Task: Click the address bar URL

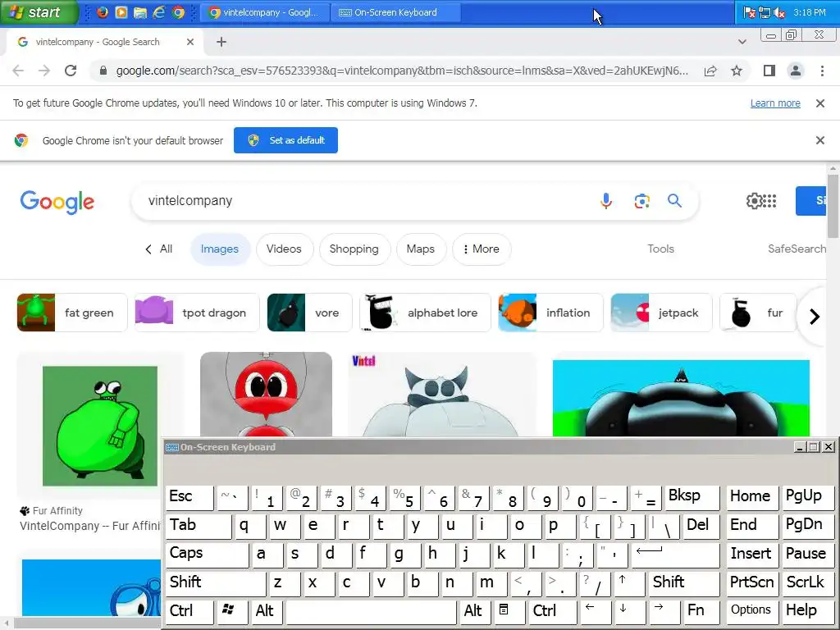Action: (x=402, y=71)
